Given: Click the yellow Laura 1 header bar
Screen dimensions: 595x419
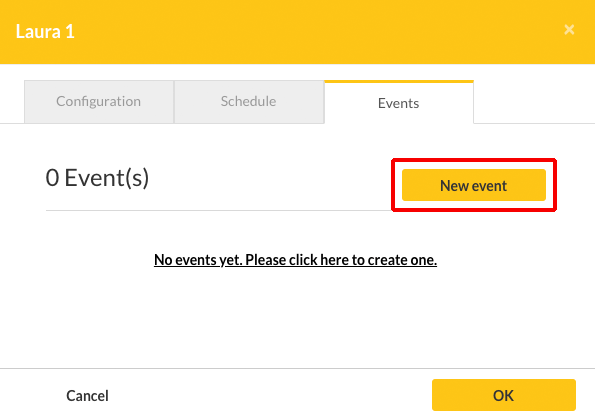Looking at the screenshot, I should coord(298,32).
